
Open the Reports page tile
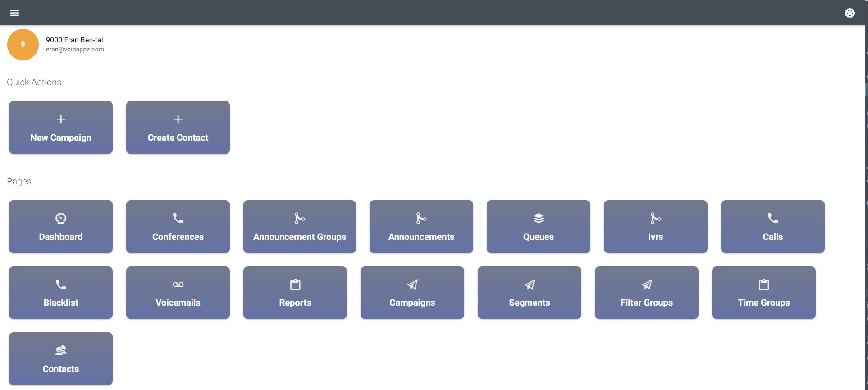click(x=295, y=293)
